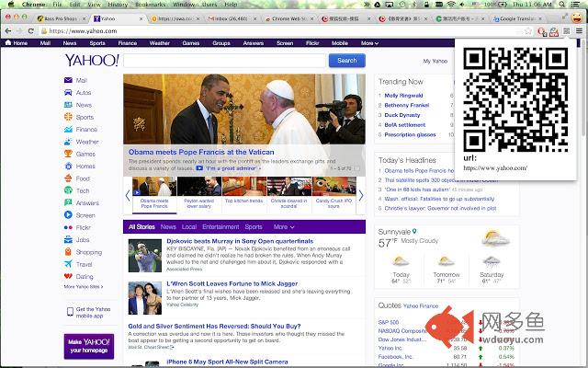Show next carousel thumbnails with right arrow

361,195
